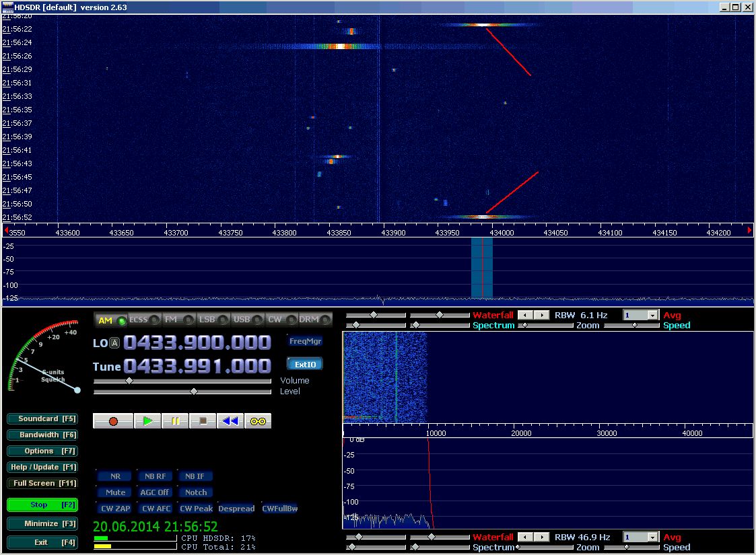The width and height of the screenshot is (756, 555).
Task: Click the Volume slider track
Action: coord(184,381)
